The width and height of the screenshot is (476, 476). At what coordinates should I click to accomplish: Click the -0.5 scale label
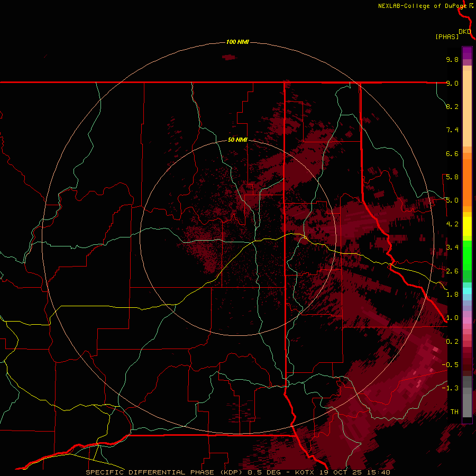click(x=450, y=365)
